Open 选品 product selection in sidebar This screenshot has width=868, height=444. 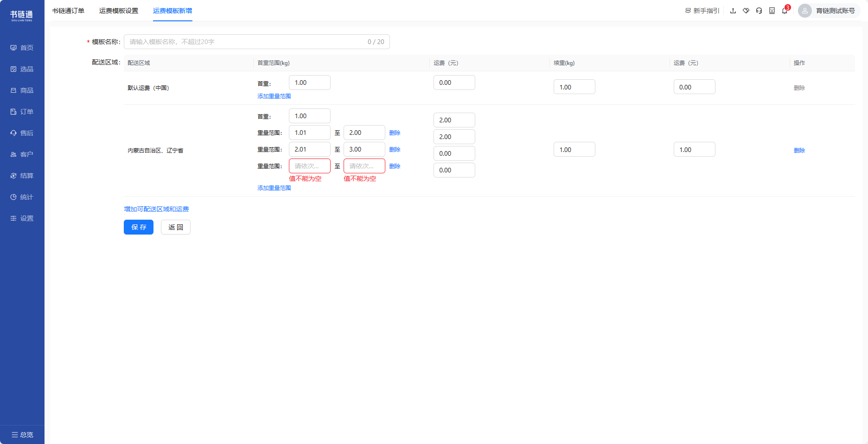coord(22,69)
